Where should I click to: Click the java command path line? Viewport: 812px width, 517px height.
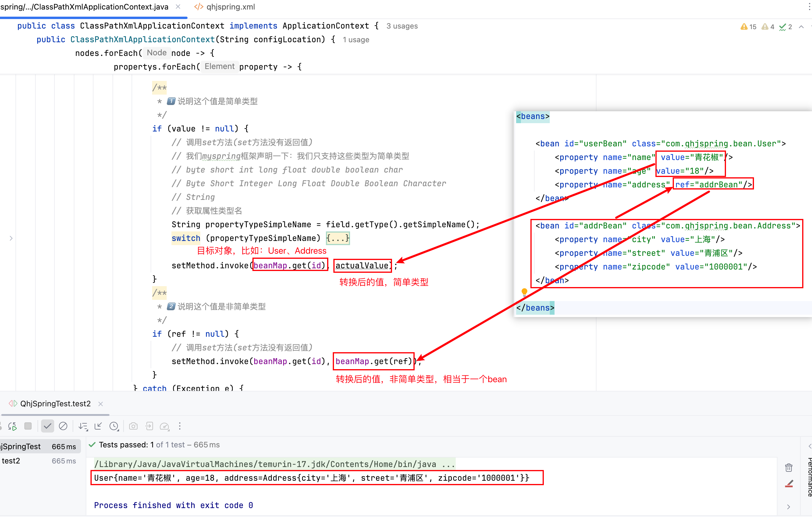coord(274,464)
